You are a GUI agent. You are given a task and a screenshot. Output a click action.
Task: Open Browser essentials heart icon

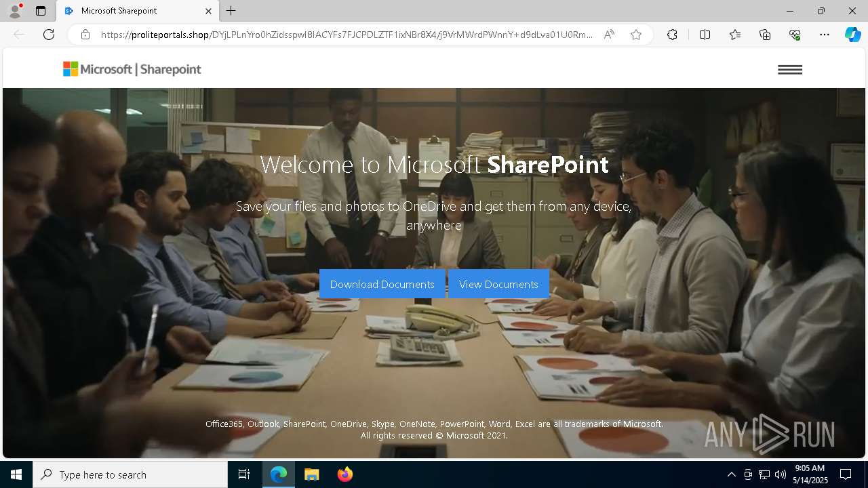[x=795, y=35]
